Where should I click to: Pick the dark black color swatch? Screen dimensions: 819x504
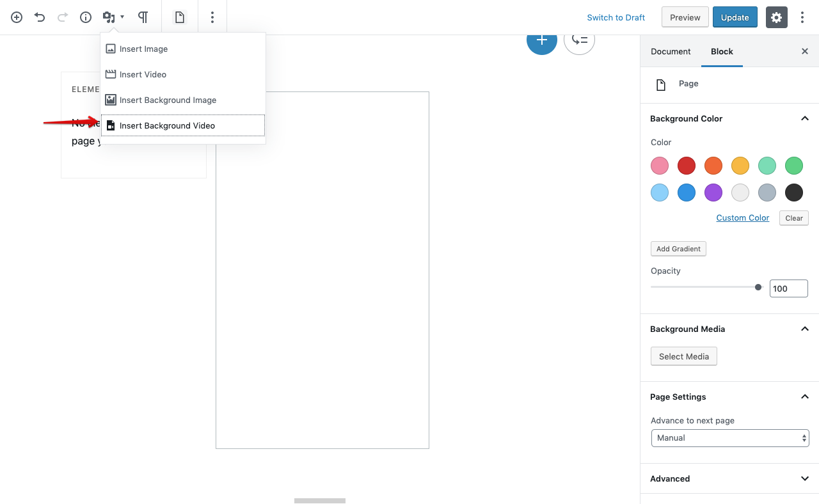(794, 193)
